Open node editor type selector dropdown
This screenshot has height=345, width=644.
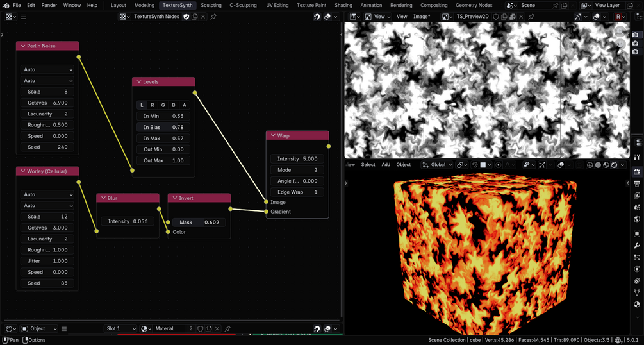click(11, 17)
